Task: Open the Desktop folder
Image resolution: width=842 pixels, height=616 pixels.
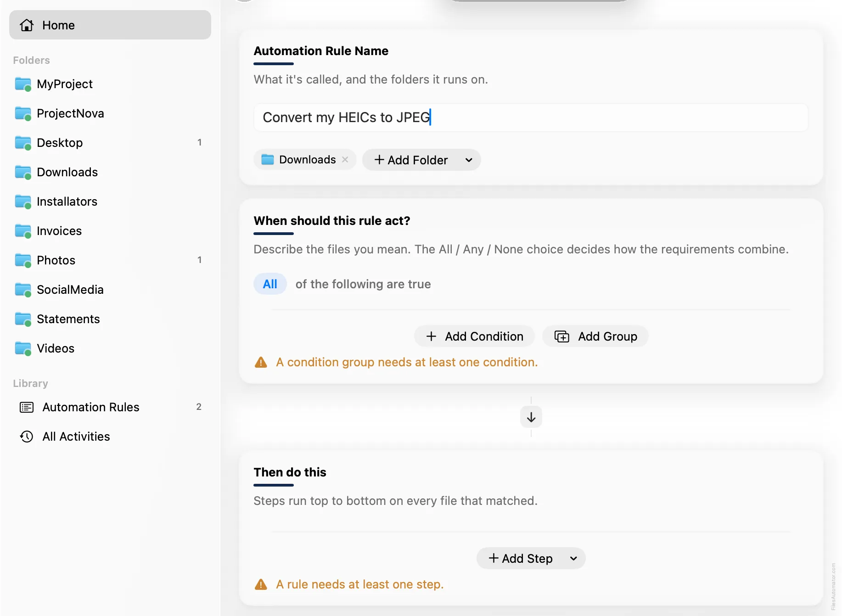Action: tap(110, 143)
